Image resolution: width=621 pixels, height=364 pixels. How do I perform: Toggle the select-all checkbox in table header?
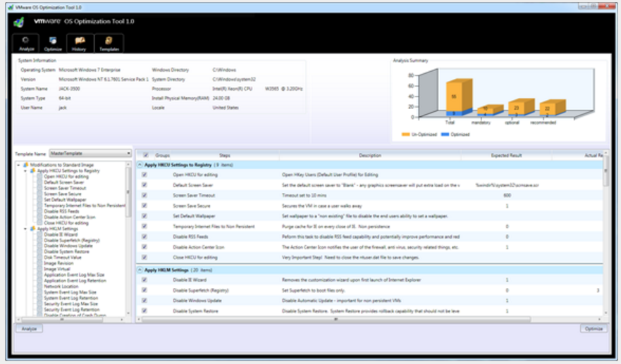pos(146,155)
